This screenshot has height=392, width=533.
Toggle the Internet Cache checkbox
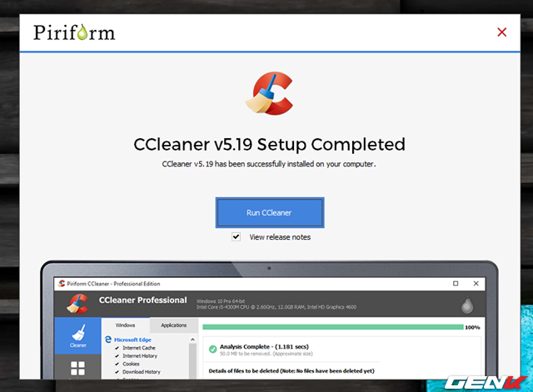[x=116, y=348]
